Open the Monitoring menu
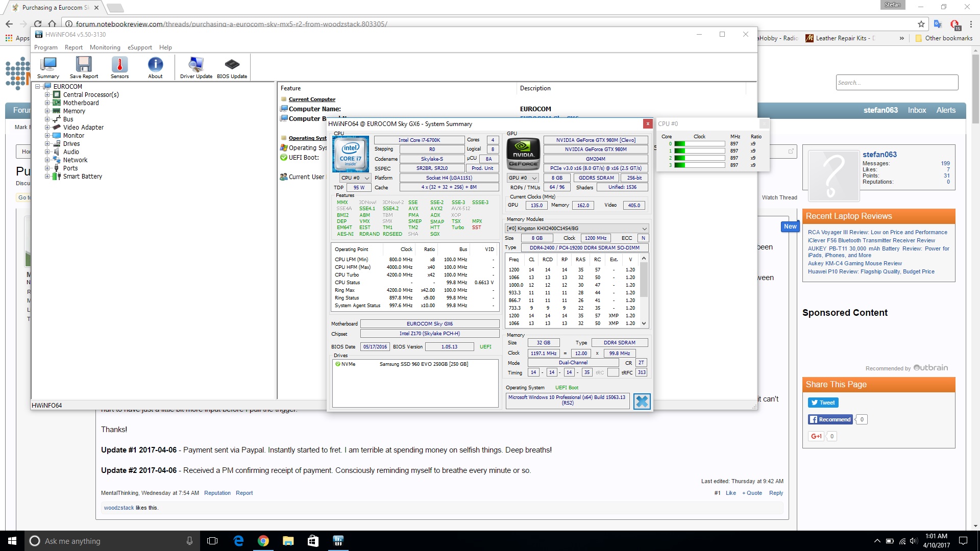This screenshot has width=980, height=551. tap(105, 47)
